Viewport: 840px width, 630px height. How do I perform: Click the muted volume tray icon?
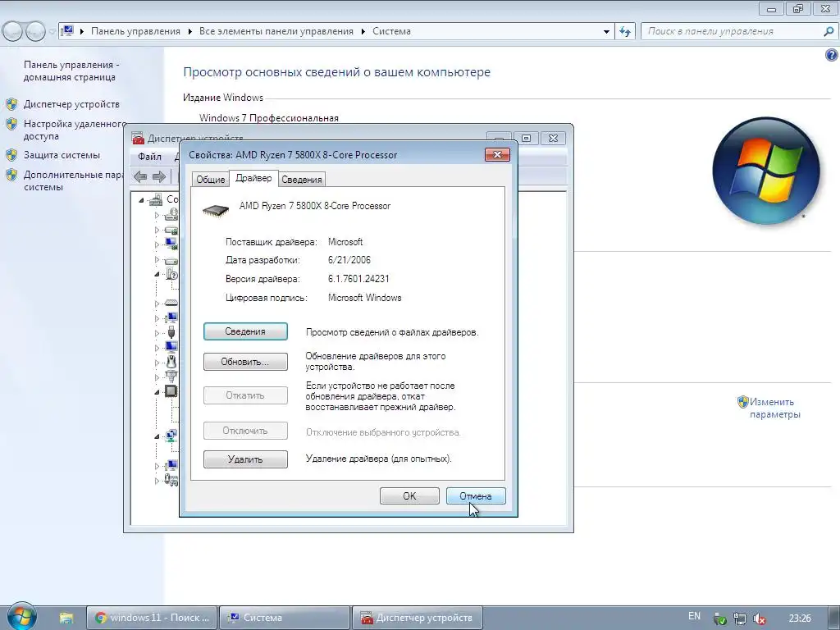pos(759,619)
